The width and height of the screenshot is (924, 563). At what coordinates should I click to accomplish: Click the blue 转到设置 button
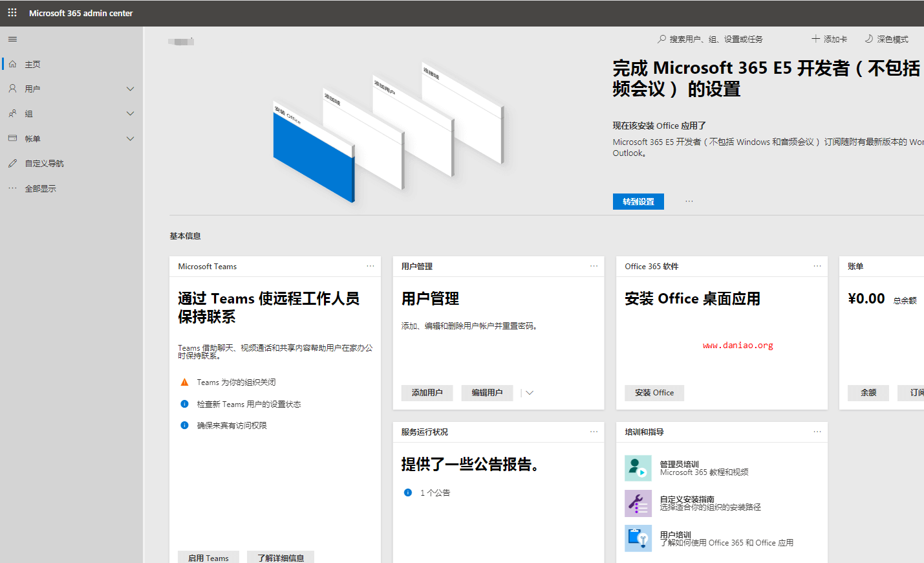638,202
